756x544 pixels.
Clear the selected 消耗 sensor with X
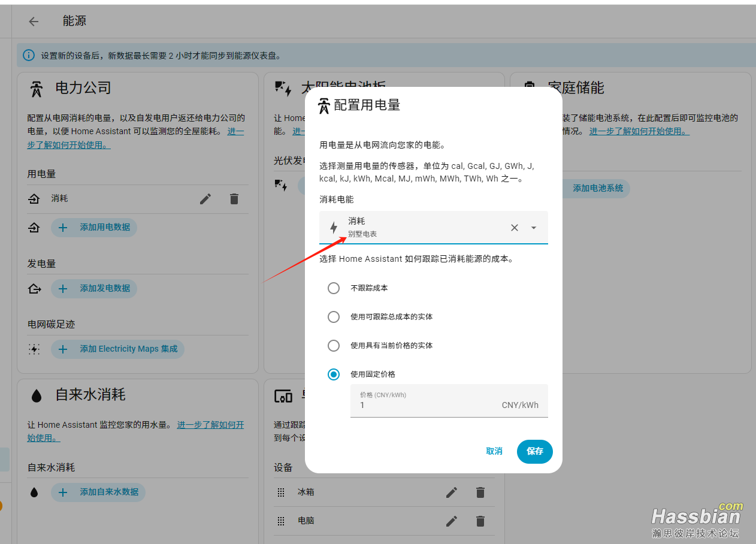point(514,228)
